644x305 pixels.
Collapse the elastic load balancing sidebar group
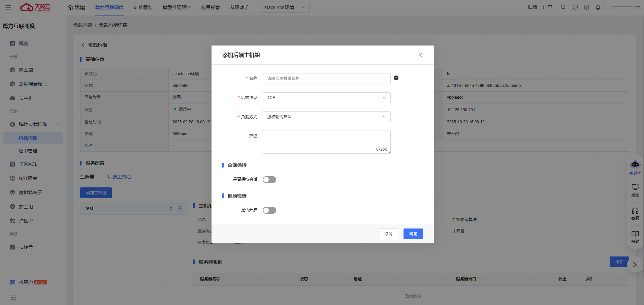[x=57, y=124]
